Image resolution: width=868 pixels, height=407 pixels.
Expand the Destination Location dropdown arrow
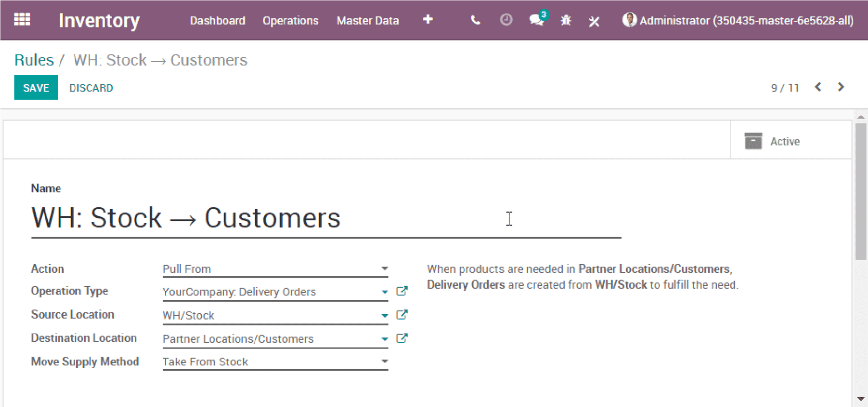(x=384, y=339)
